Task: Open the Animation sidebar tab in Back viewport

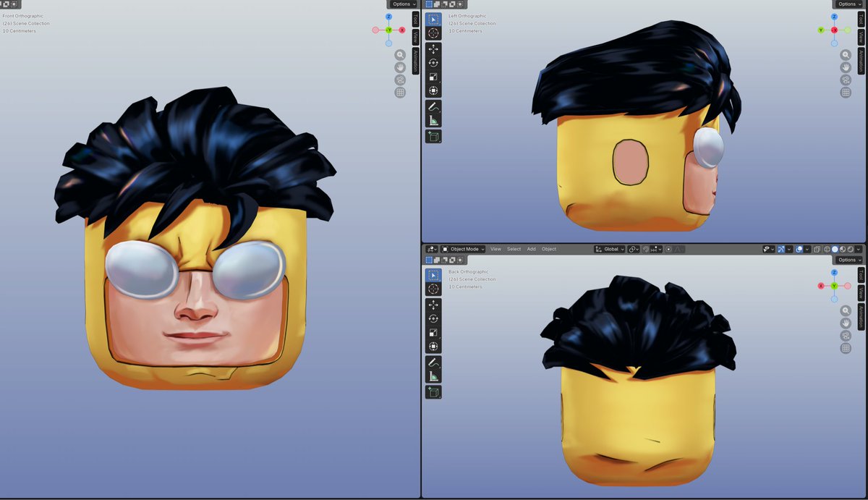Action: [861, 317]
